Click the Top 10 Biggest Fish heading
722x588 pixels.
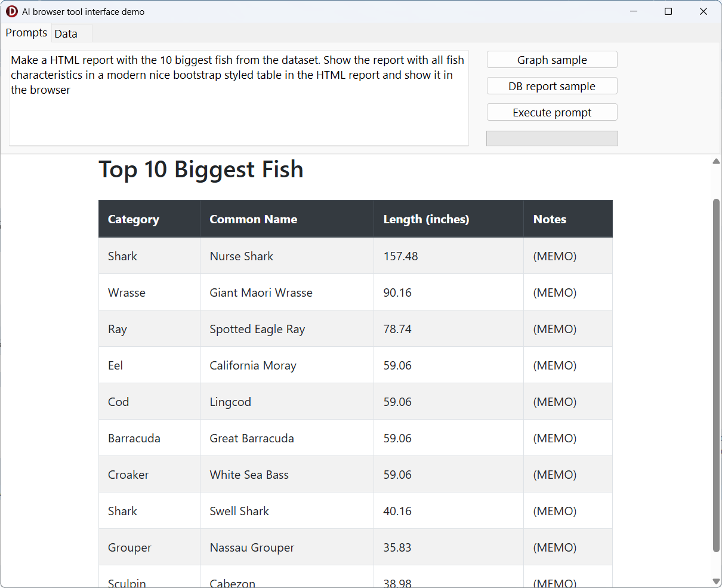pyautogui.click(x=201, y=170)
